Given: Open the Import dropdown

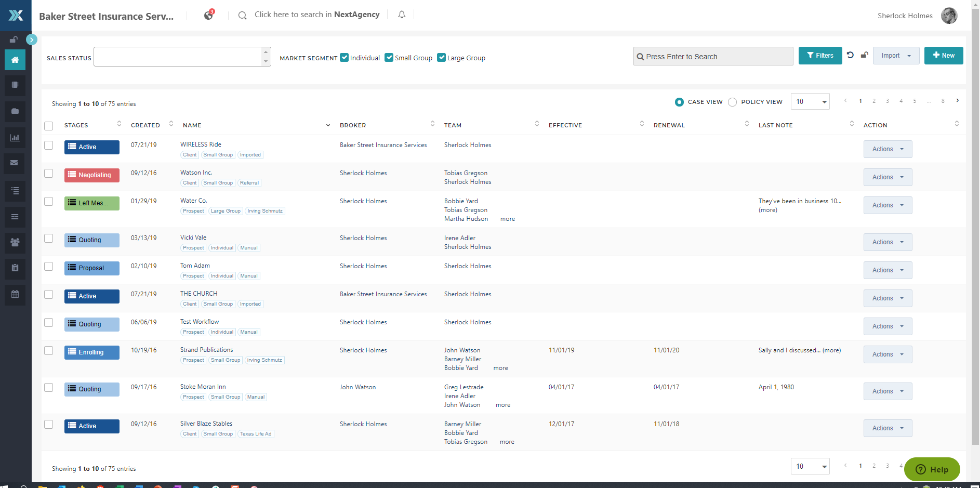Looking at the screenshot, I should coord(896,56).
